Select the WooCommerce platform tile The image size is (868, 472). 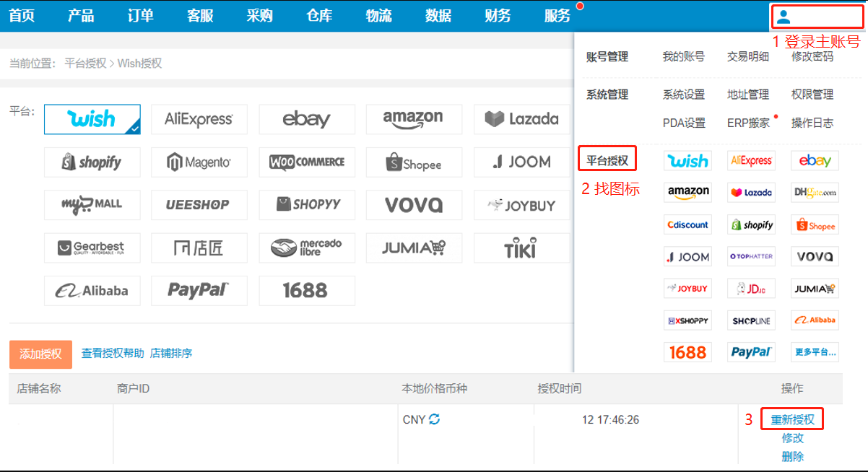307,162
